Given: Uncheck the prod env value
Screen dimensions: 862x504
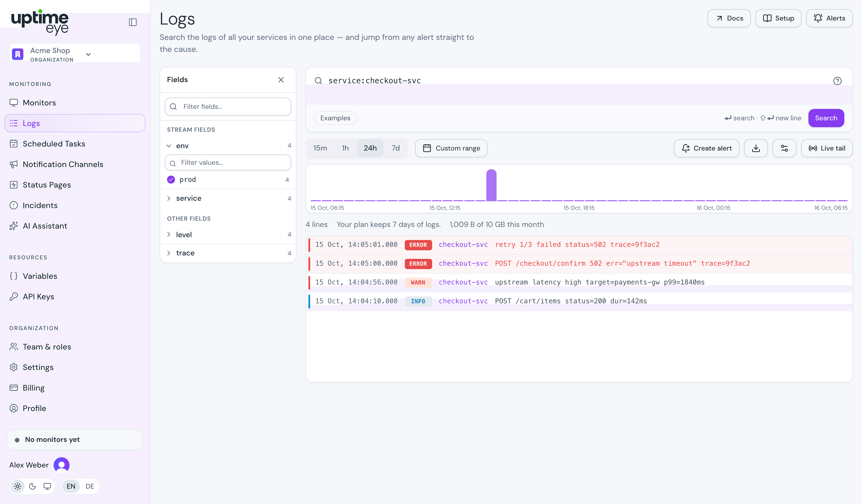Looking at the screenshot, I should (171, 180).
